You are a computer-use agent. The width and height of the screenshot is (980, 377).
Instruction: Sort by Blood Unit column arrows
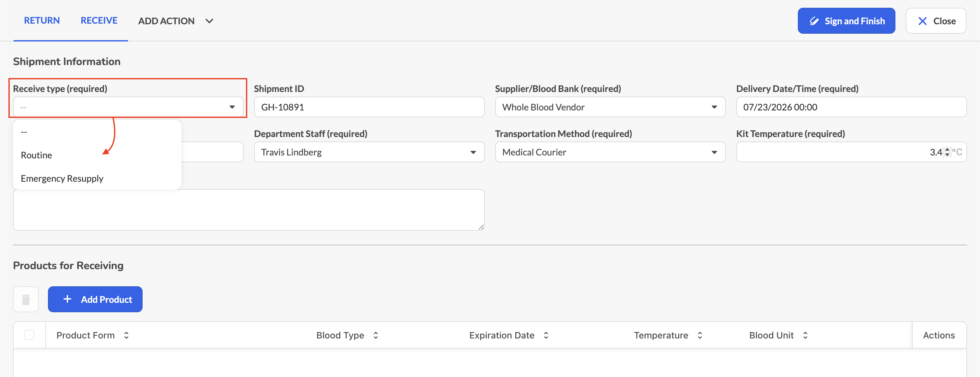[805, 335]
